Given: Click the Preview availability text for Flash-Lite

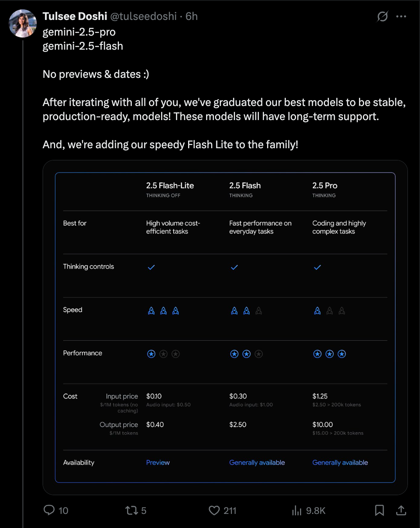Looking at the screenshot, I should (158, 463).
